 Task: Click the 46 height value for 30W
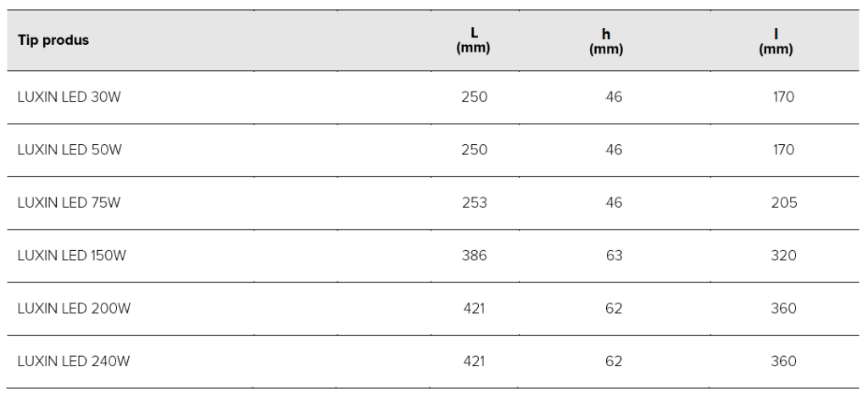click(614, 97)
